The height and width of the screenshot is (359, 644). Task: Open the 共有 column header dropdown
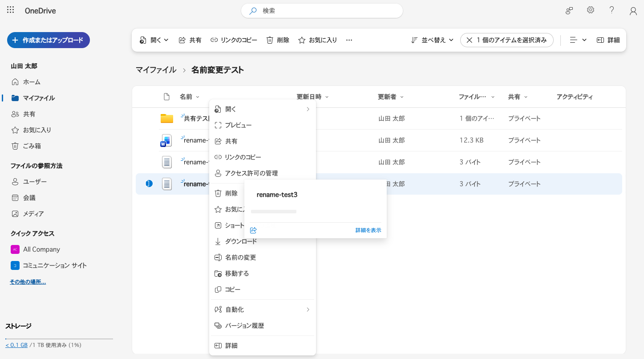518,97
